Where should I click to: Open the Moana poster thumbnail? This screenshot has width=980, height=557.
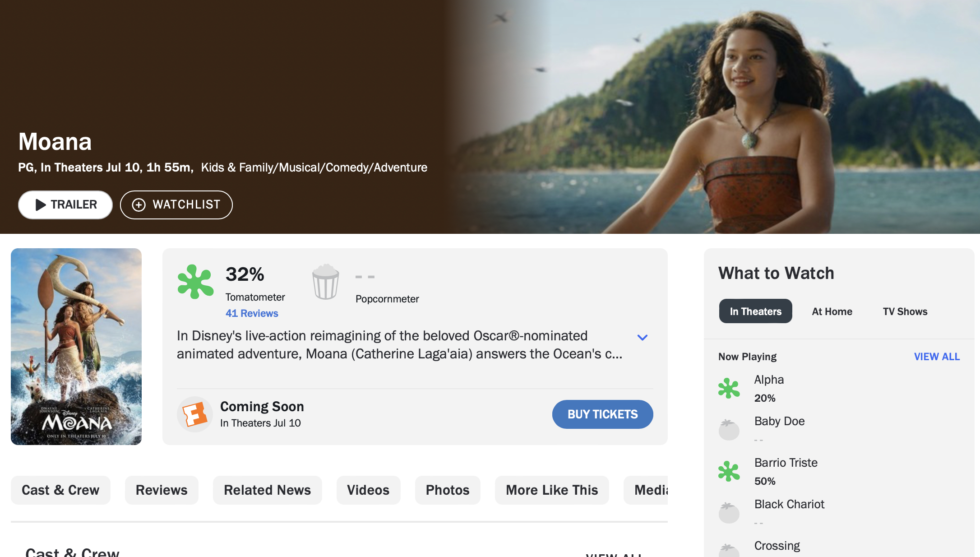pos(76,347)
